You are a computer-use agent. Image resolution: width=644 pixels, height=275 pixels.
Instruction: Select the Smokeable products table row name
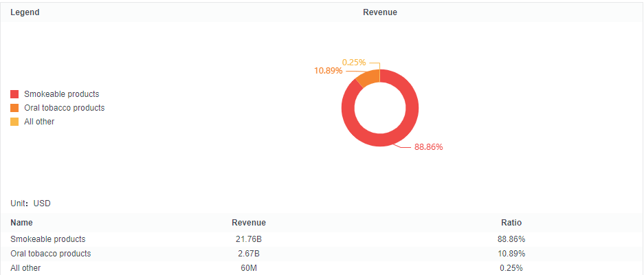pyautogui.click(x=48, y=239)
